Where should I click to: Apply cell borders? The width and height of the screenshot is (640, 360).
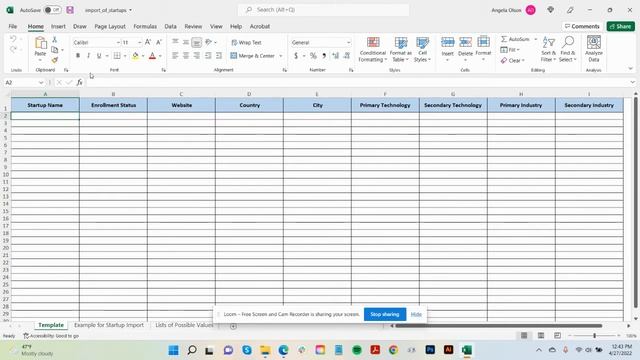(117, 56)
